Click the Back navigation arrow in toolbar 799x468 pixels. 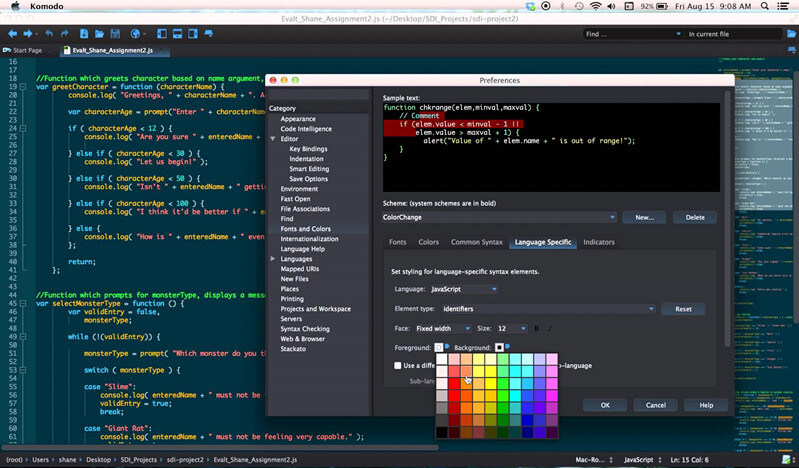click(x=13, y=34)
